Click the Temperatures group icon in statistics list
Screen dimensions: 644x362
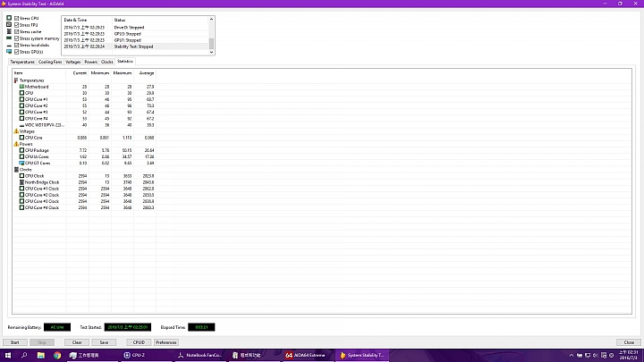(x=16, y=80)
